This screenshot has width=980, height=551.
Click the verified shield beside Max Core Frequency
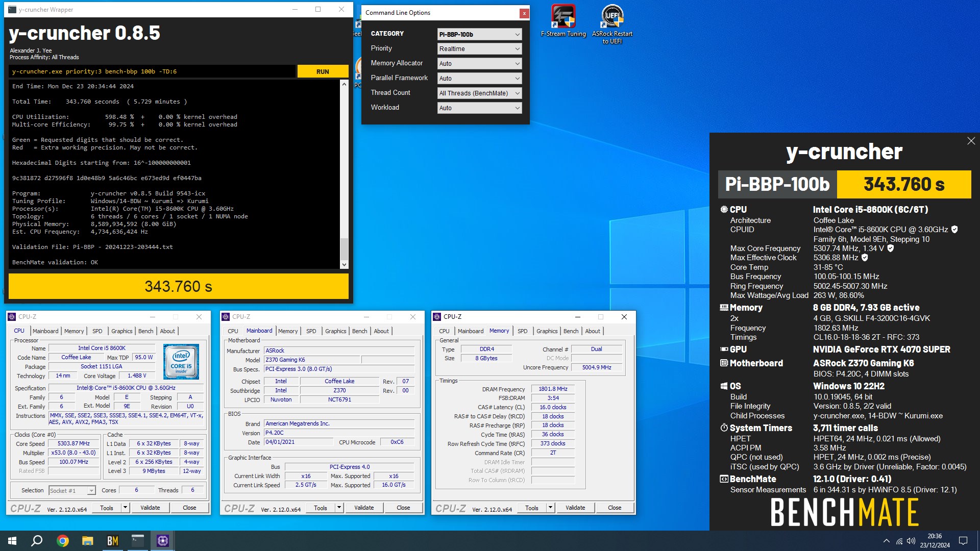(891, 248)
